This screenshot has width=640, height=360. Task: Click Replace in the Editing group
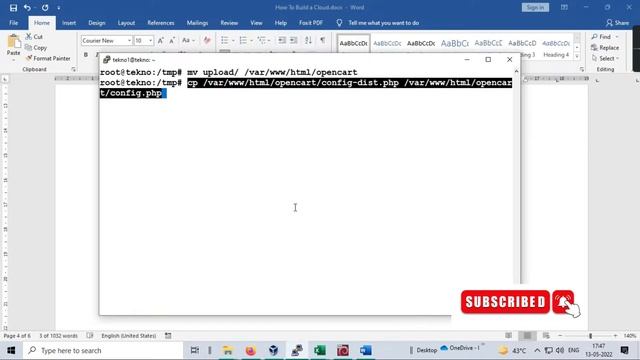click(605, 48)
